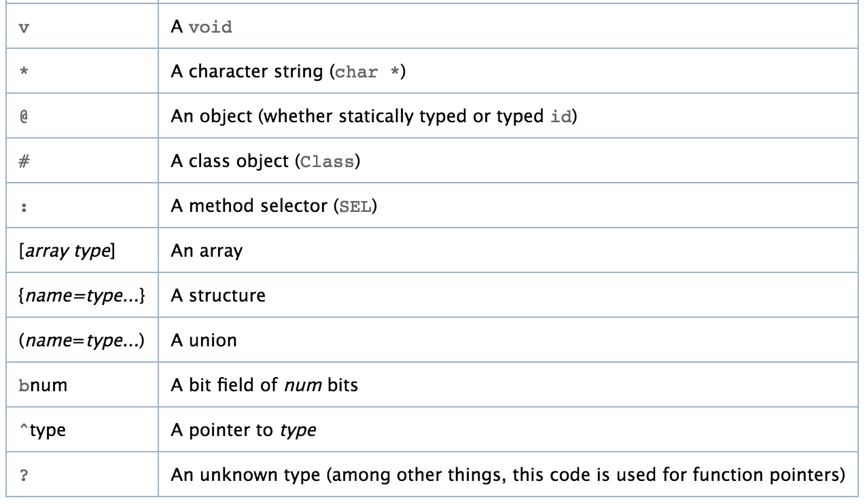Click the "A structure" description text
This screenshot has width=867, height=504.
click(x=218, y=295)
